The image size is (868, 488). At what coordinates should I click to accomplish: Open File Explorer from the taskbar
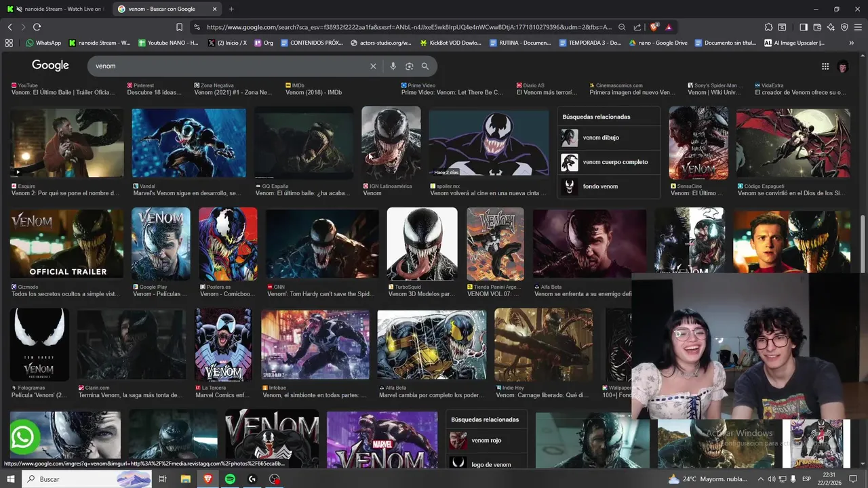(x=185, y=479)
